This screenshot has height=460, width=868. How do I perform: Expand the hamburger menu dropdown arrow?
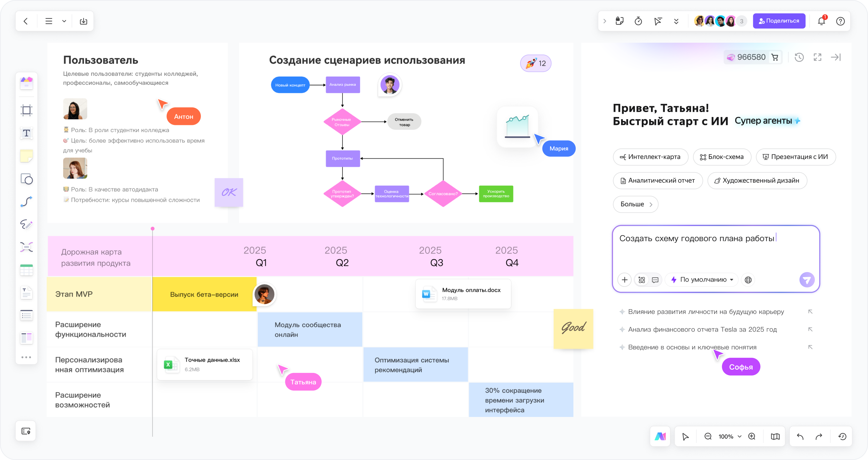[64, 21]
